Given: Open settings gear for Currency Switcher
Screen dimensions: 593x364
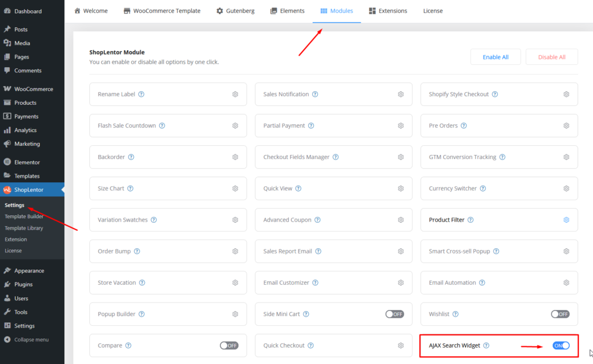Looking at the screenshot, I should pos(566,188).
